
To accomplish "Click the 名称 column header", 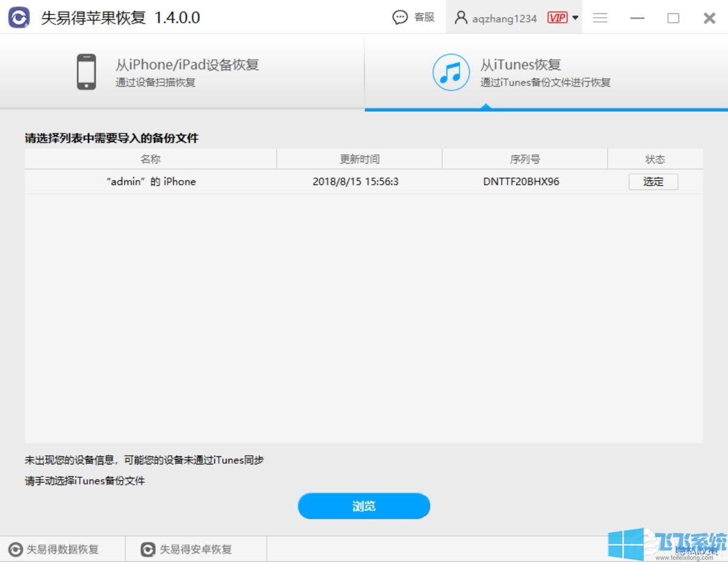I will pyautogui.click(x=150, y=159).
